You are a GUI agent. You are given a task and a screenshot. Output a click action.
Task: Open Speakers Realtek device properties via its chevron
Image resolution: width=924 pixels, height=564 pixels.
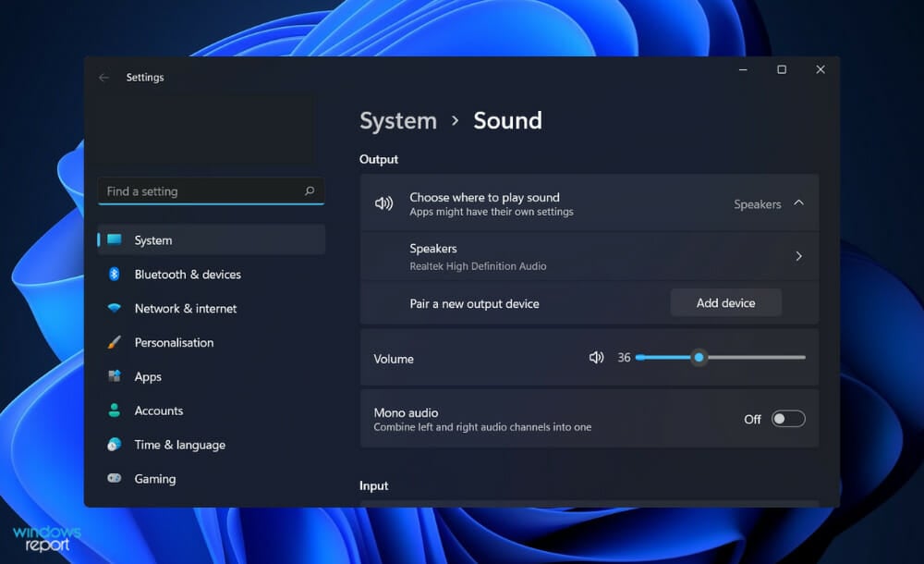[798, 256]
